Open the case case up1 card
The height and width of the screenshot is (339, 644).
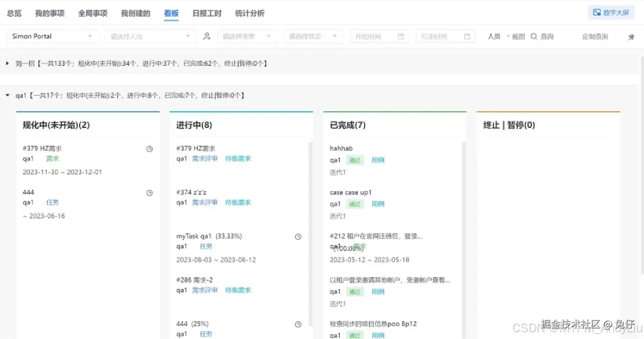click(x=351, y=192)
